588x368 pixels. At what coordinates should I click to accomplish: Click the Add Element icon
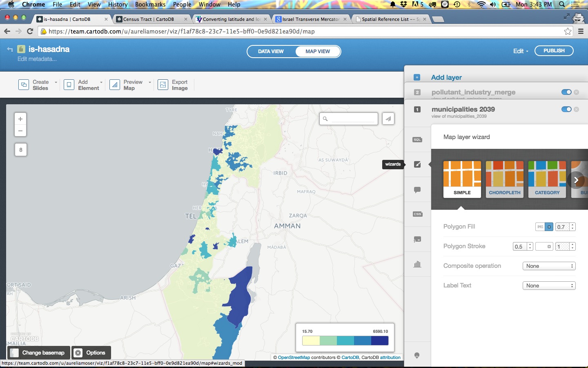coord(69,85)
